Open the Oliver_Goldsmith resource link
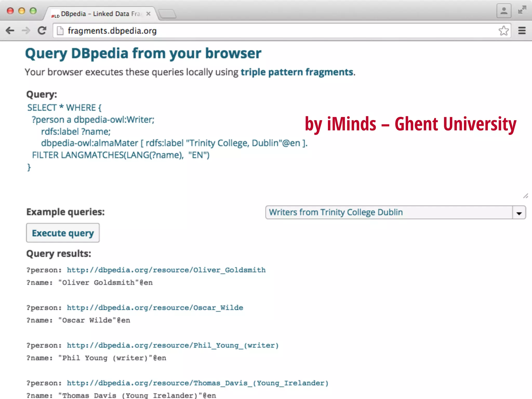532x399 pixels. tap(166, 270)
